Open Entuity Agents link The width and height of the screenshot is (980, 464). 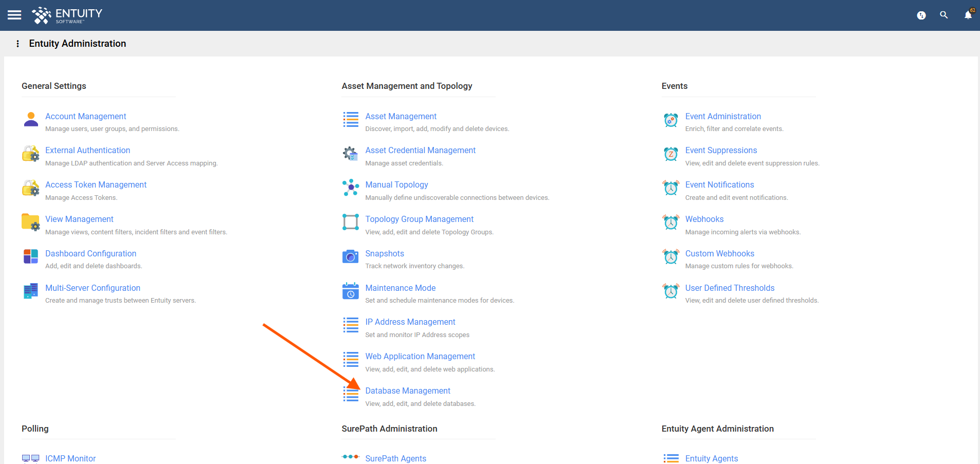[712, 458]
